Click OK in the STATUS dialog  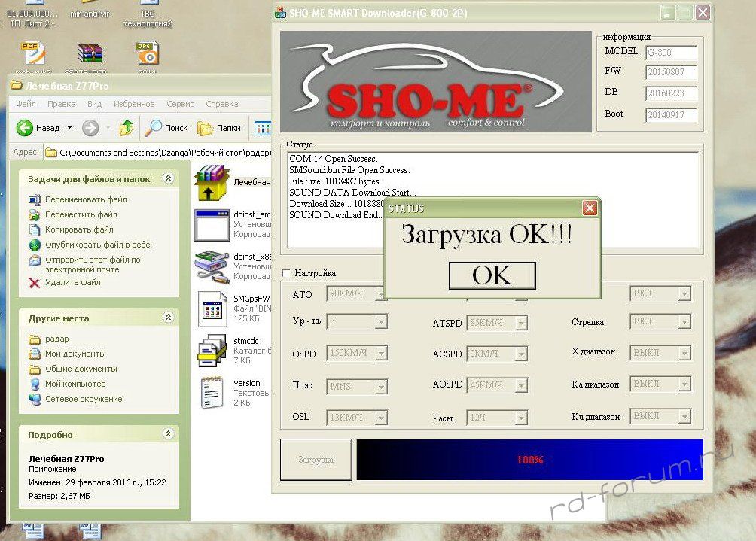(492, 275)
